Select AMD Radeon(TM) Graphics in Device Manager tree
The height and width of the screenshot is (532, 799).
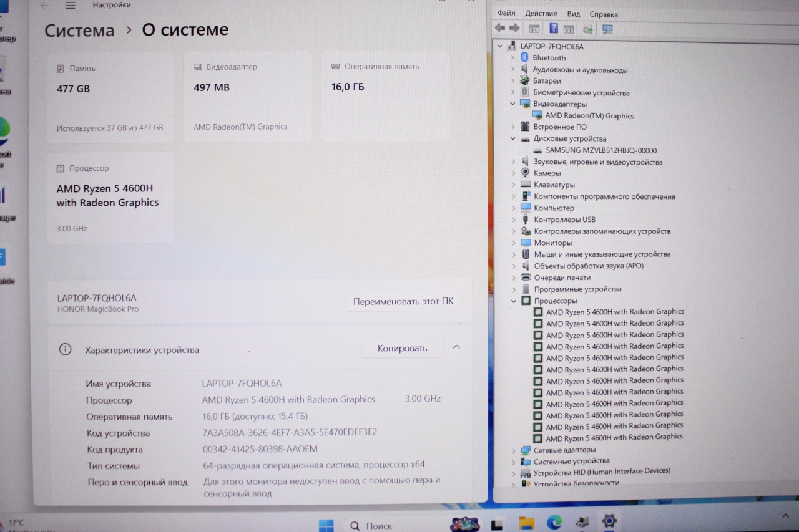[589, 115]
